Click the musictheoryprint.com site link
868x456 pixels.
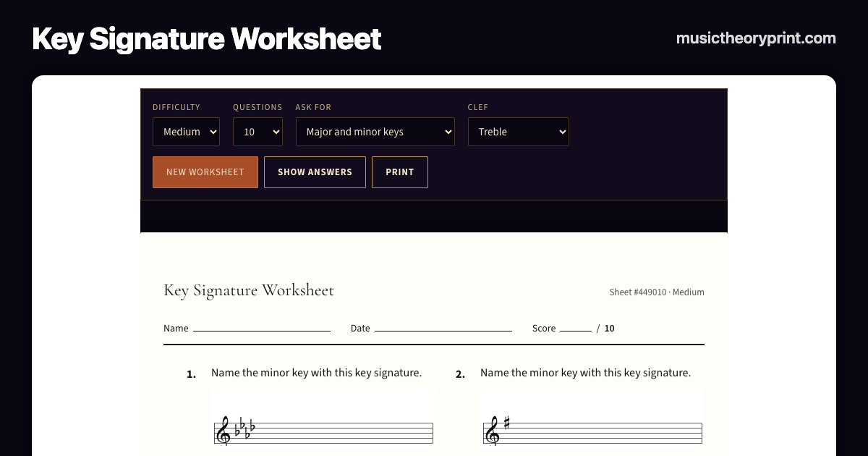[756, 38]
